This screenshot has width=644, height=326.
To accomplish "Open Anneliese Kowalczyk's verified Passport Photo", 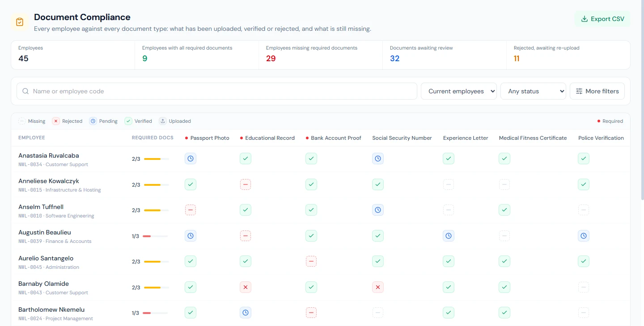I will coord(191,184).
